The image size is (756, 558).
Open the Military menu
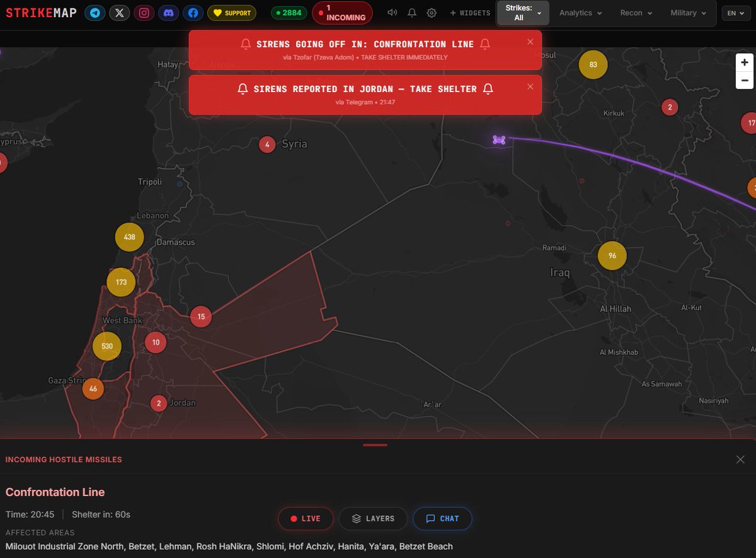pos(688,13)
